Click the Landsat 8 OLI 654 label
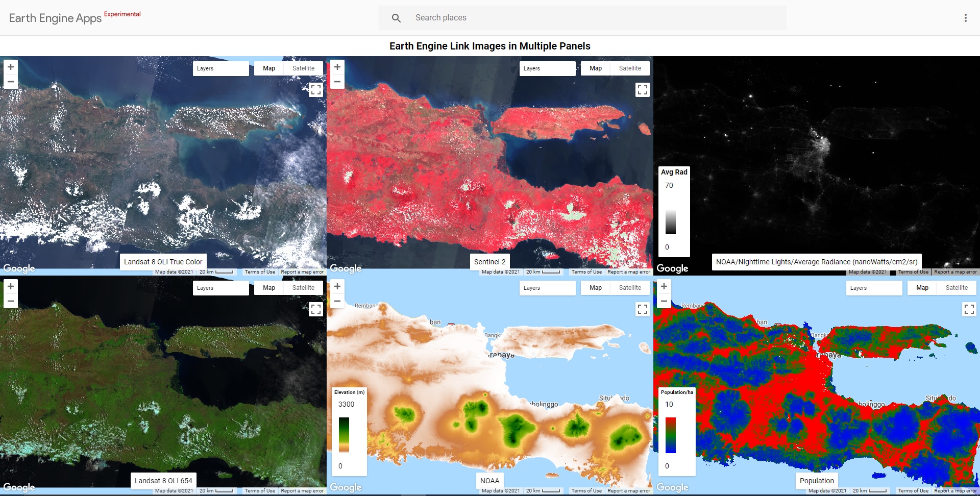This screenshot has width=980, height=496. [x=163, y=481]
